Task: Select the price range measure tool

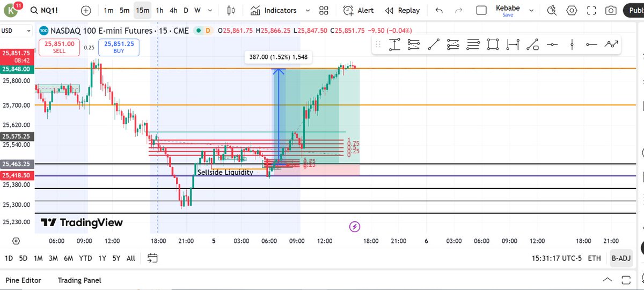Action: (x=394, y=45)
